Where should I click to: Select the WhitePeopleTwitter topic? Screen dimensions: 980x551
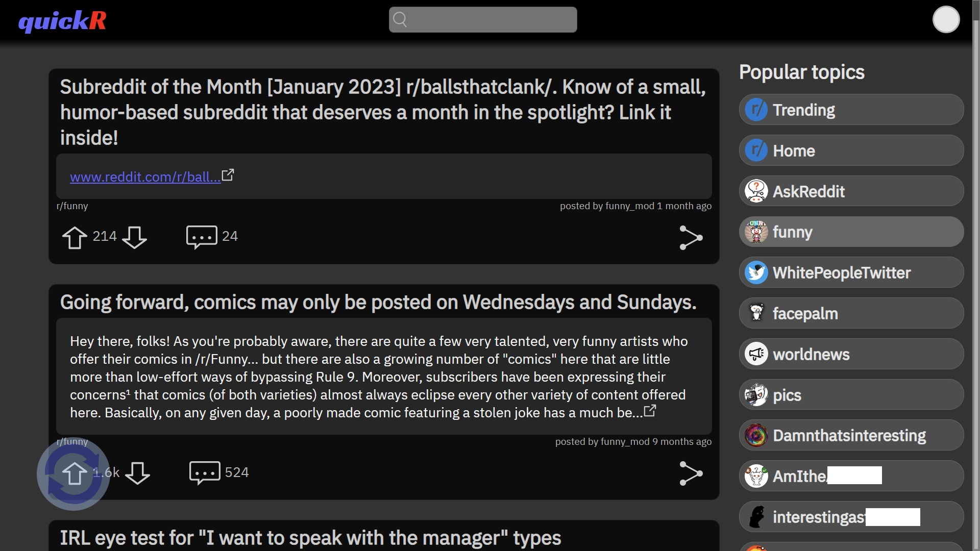(851, 272)
